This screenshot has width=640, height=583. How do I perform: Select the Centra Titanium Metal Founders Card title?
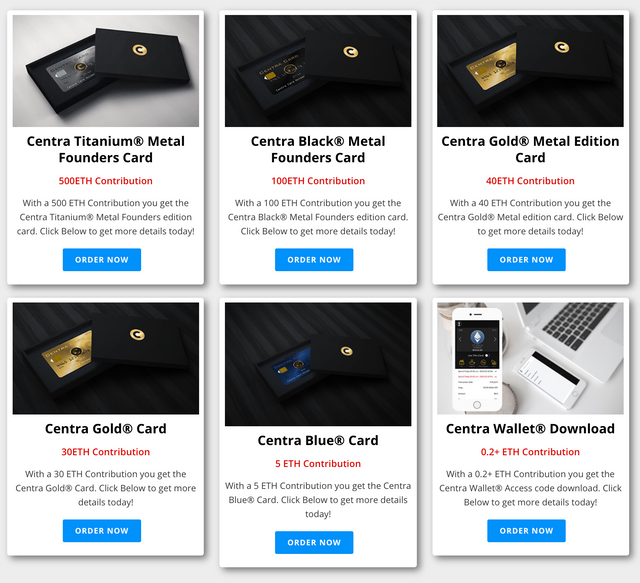tap(106, 149)
